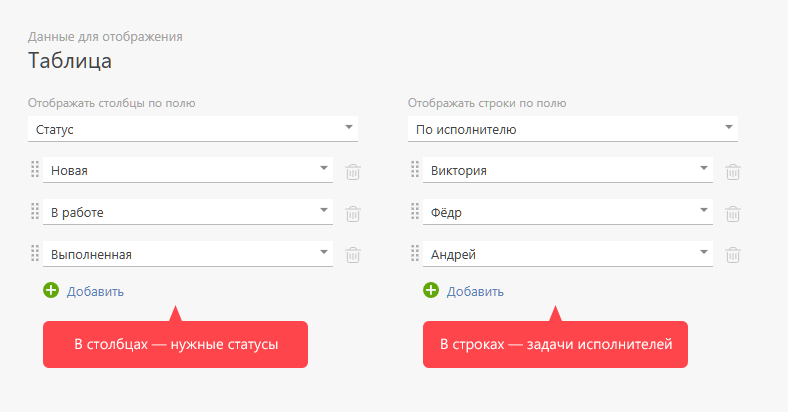The height and width of the screenshot is (412, 788).
Task: Click the drag handle beside Андрей
Action: pos(415,253)
